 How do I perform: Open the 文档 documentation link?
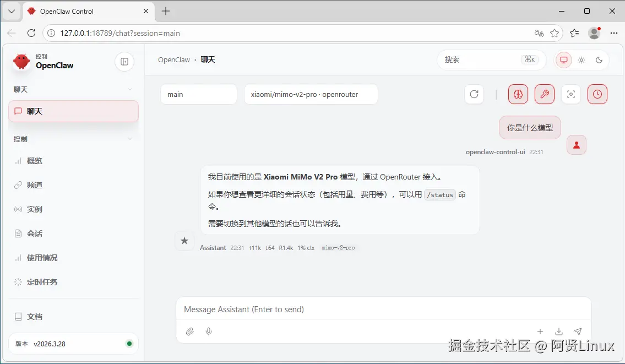73,317
